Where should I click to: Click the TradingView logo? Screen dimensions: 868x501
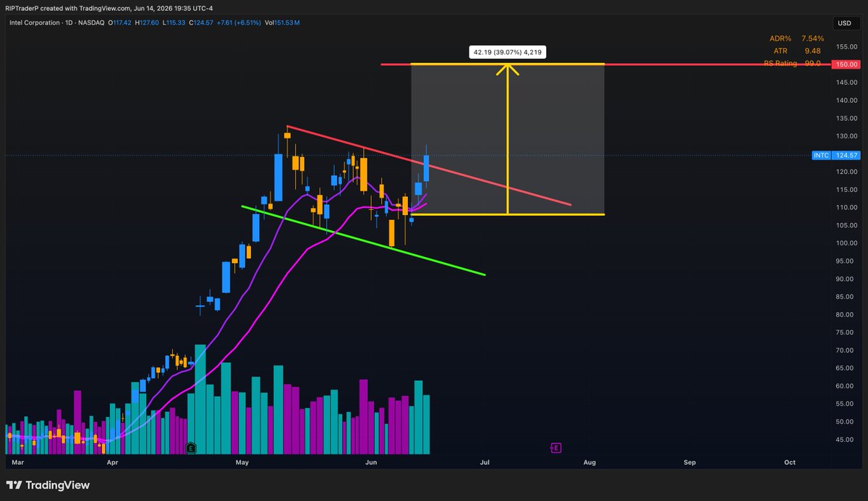(48, 485)
